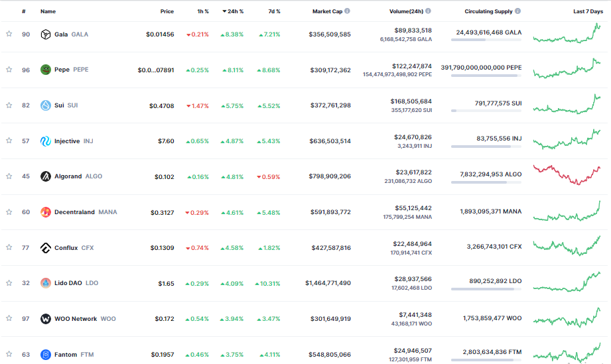
Task: Click Injective price $7.60
Action: [166, 141]
